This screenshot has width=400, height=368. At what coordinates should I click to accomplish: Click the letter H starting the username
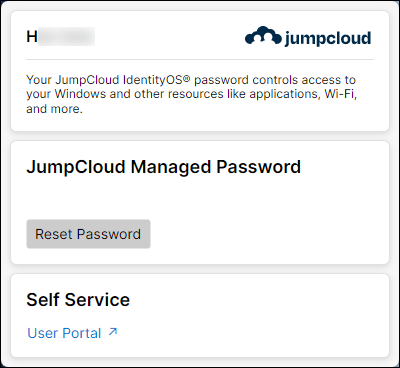32,37
